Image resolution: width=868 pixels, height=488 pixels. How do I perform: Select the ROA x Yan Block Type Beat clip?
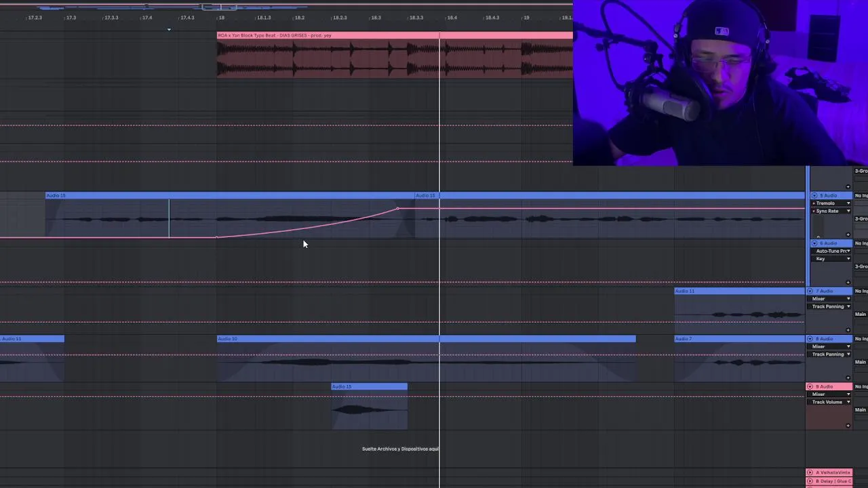tap(395, 35)
